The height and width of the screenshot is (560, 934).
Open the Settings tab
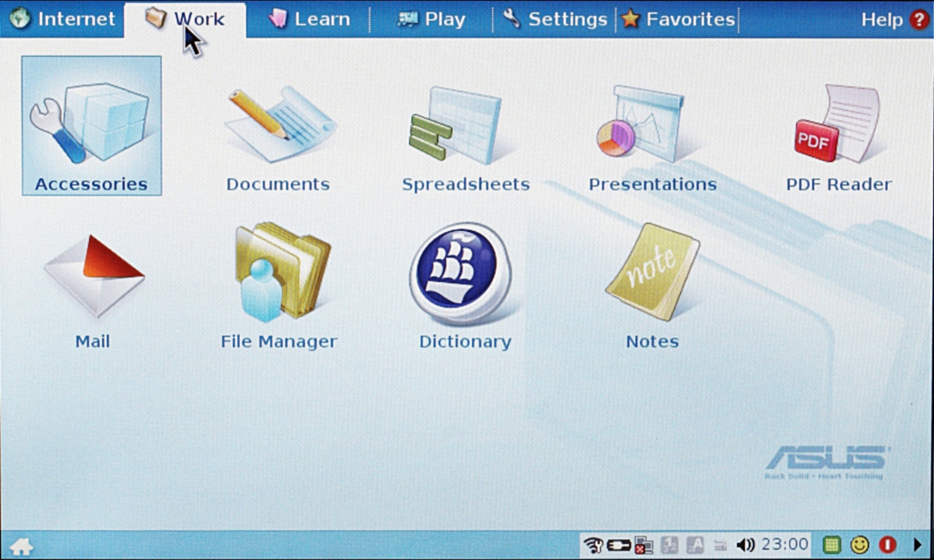tap(555, 19)
